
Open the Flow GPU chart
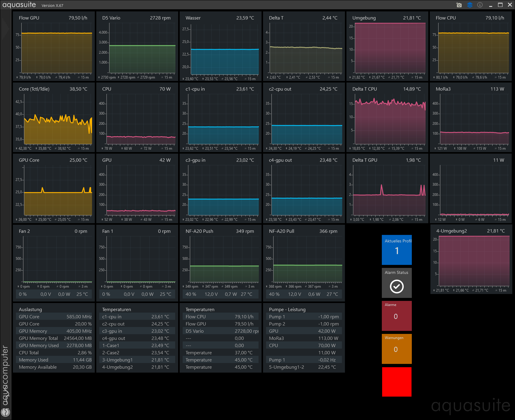click(x=54, y=46)
